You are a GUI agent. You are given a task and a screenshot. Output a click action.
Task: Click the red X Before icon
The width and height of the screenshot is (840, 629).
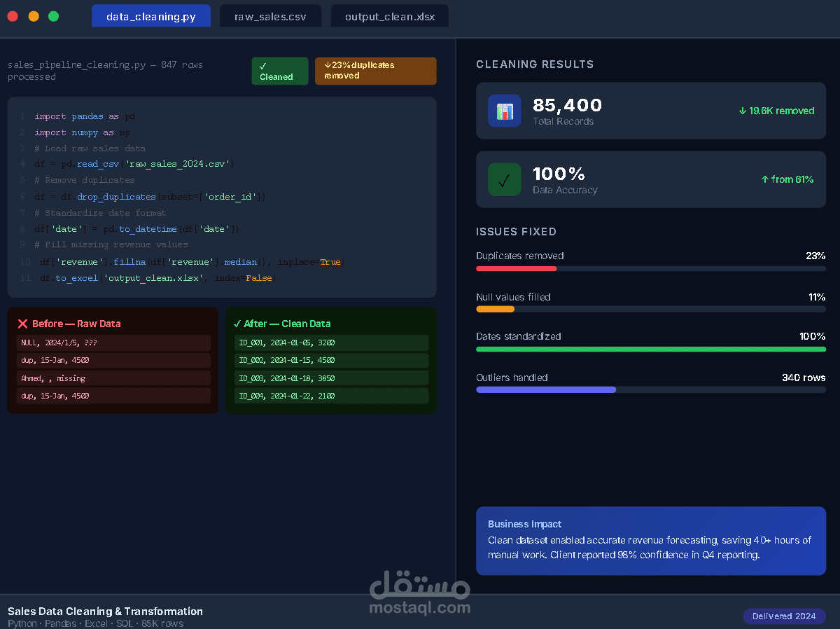pyautogui.click(x=22, y=324)
